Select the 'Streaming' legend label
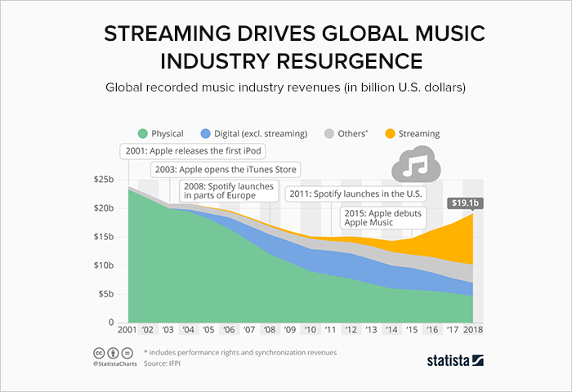572x392 pixels. coord(418,134)
